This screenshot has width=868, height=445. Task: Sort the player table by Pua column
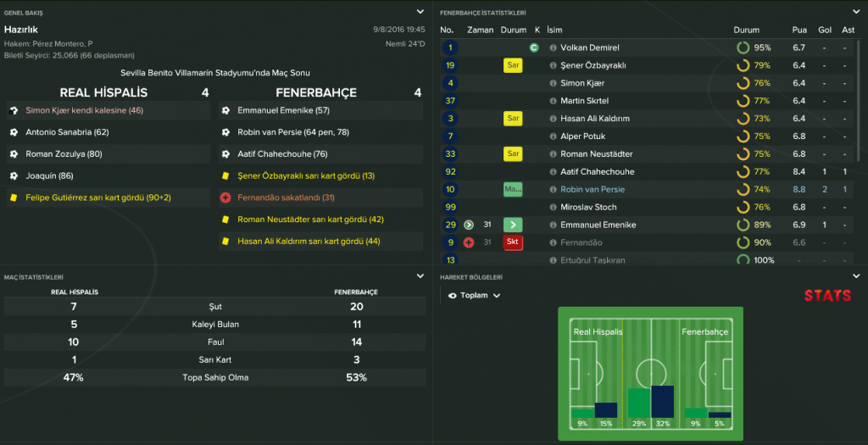pyautogui.click(x=798, y=31)
